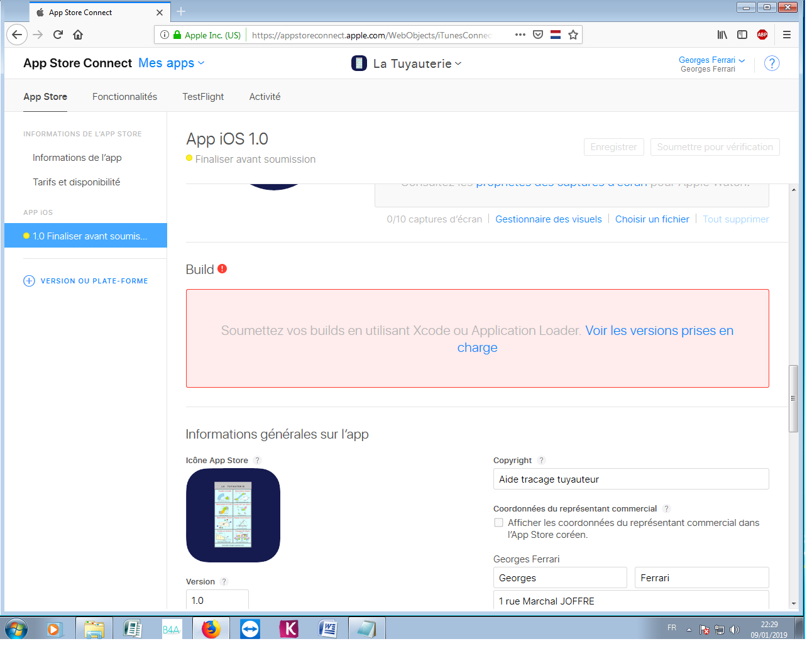Click the App Store icon thumbnail

tap(233, 515)
